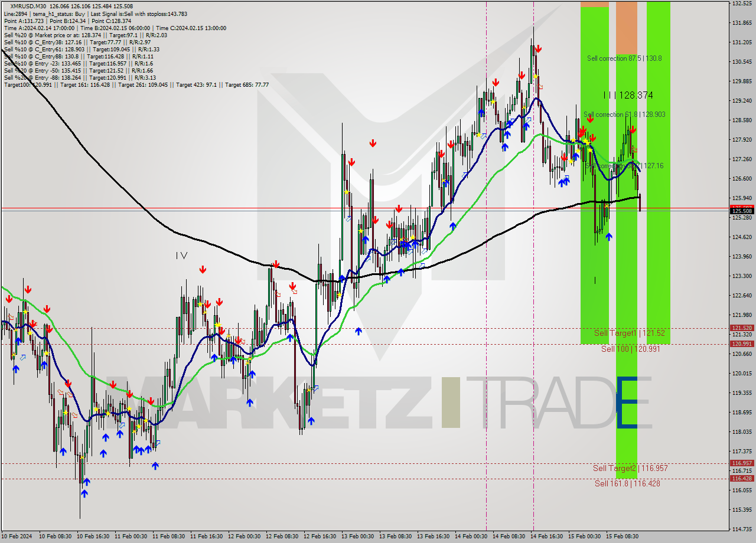Image resolution: width=756 pixels, height=543 pixels.
Task: Click the 115.395 price axis label
Action: pyautogui.click(x=742, y=510)
